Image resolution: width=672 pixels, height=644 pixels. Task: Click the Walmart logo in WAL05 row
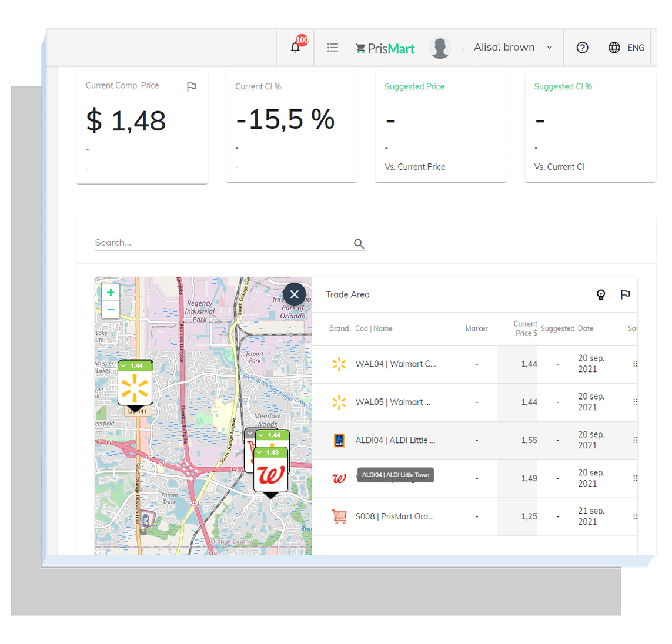(339, 402)
